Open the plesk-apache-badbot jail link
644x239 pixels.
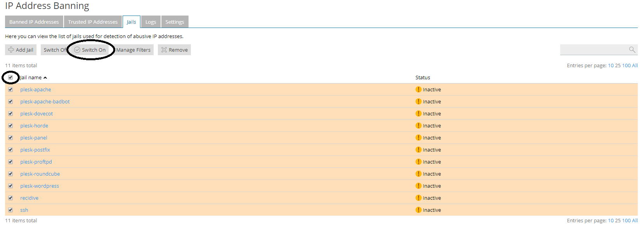click(45, 101)
